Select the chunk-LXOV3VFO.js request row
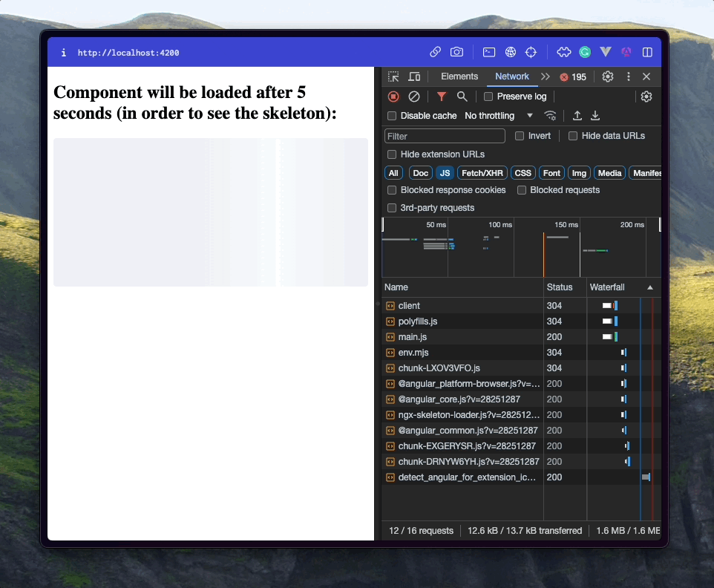 click(521, 368)
